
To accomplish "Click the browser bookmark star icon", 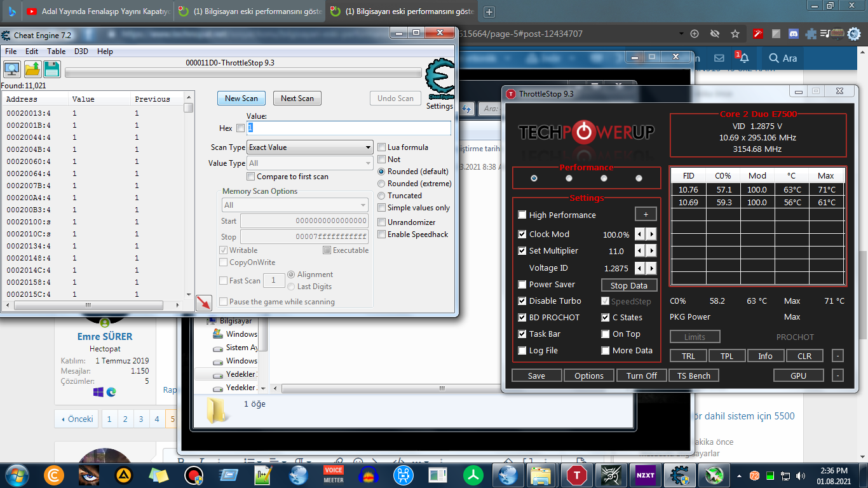I will (x=735, y=34).
